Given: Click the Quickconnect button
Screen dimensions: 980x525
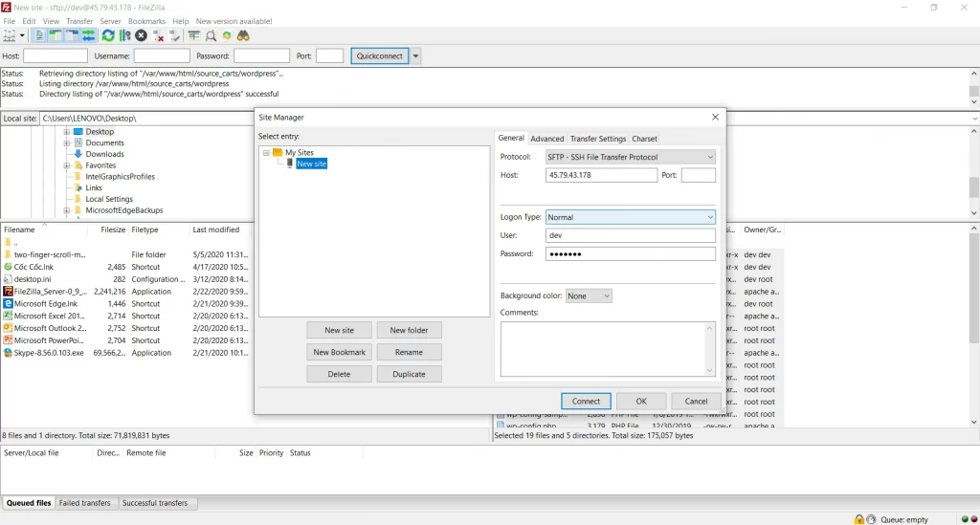Looking at the screenshot, I should pyautogui.click(x=379, y=56).
